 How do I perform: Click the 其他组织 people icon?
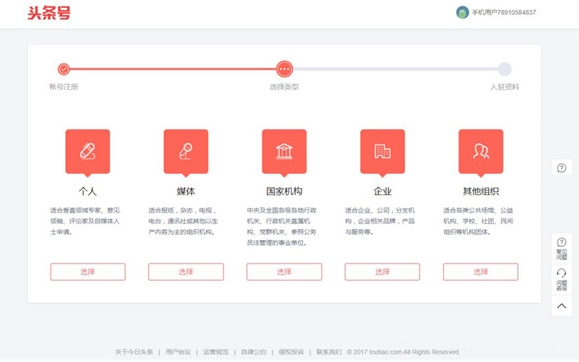tap(480, 151)
